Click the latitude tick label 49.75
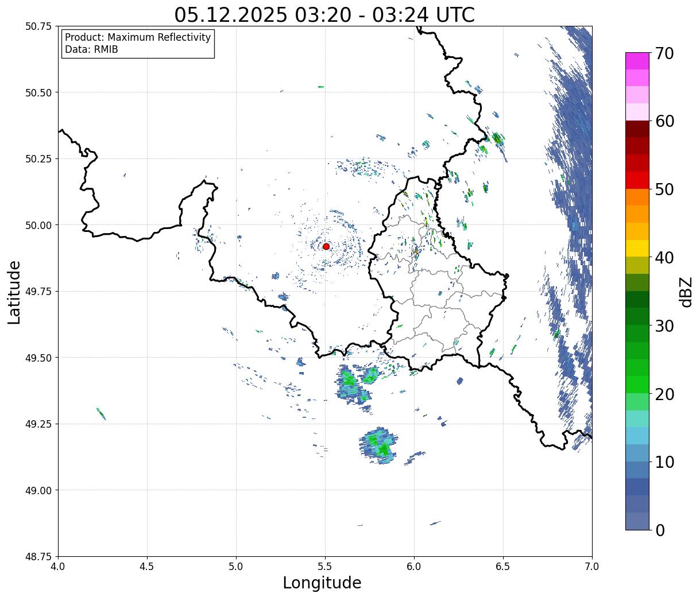The height and width of the screenshot is (597, 700). pyautogui.click(x=38, y=292)
